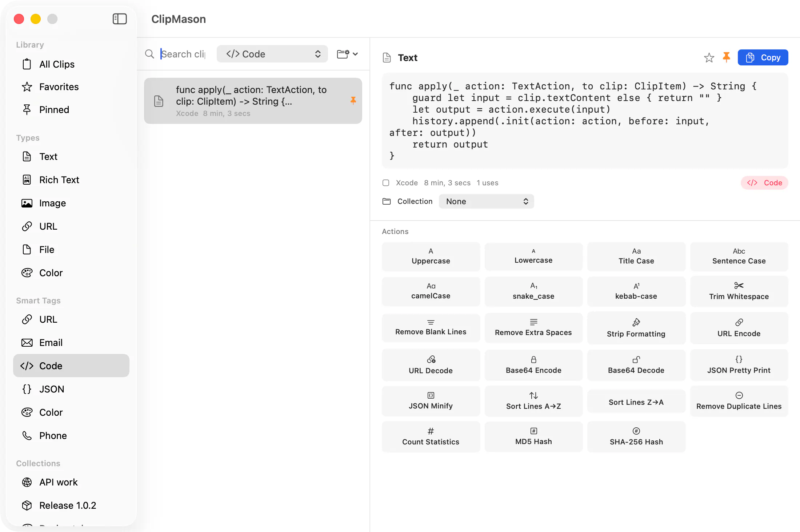Filter by Text type
Image resolution: width=800 pixels, height=532 pixels.
tap(71, 157)
